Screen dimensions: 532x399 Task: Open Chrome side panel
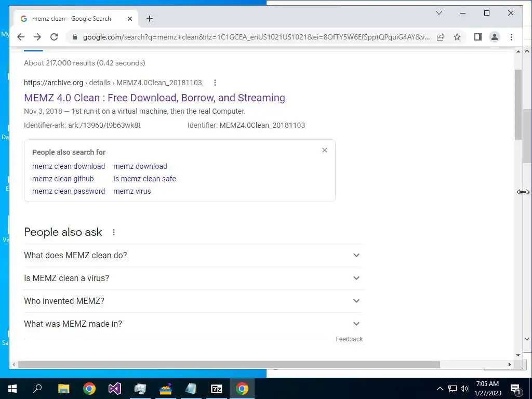coord(478,37)
